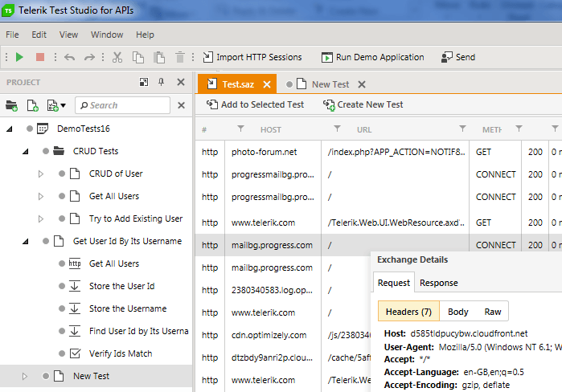
Task: Open filter for the HOST column
Action: (x=337, y=129)
